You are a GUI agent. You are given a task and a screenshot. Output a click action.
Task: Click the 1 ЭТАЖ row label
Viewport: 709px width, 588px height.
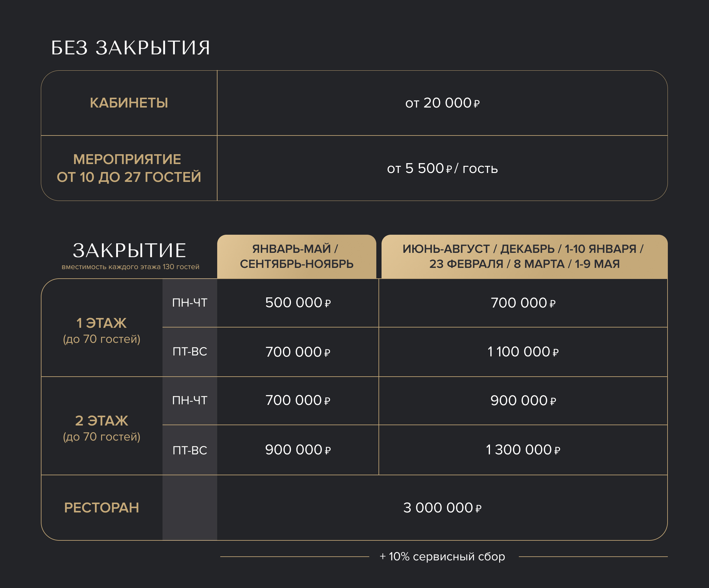tap(101, 323)
